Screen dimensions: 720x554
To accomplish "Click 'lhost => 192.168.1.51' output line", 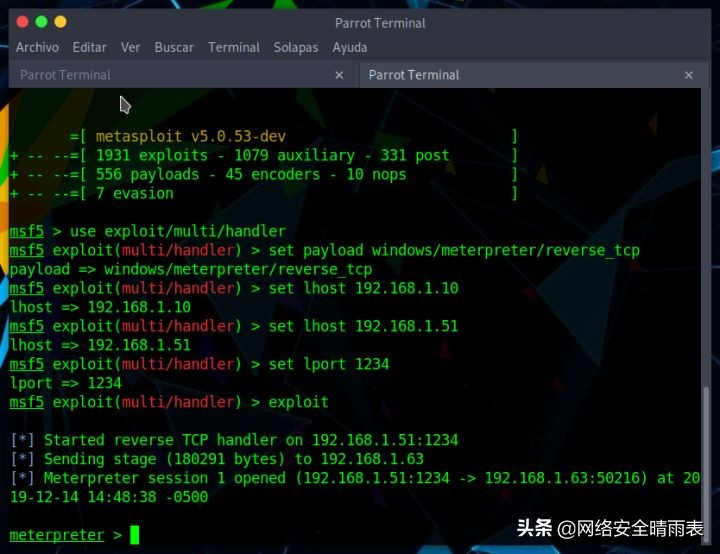I will (x=100, y=345).
